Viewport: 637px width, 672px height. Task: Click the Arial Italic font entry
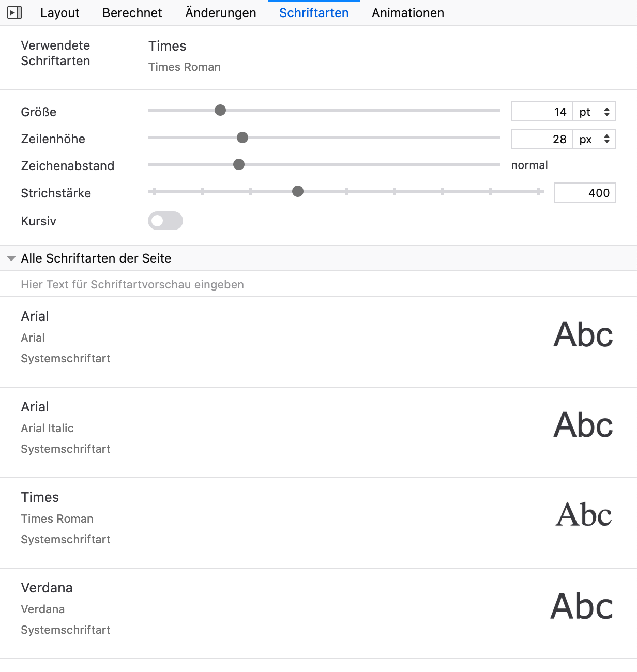tap(48, 428)
